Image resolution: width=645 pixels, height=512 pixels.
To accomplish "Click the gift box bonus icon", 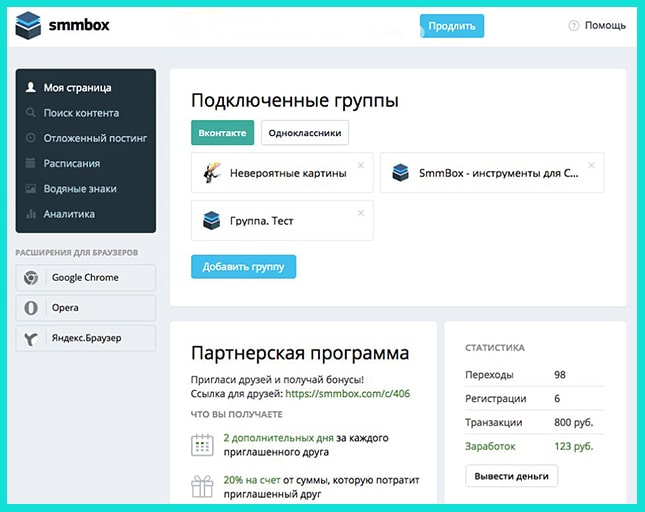I will tap(202, 487).
